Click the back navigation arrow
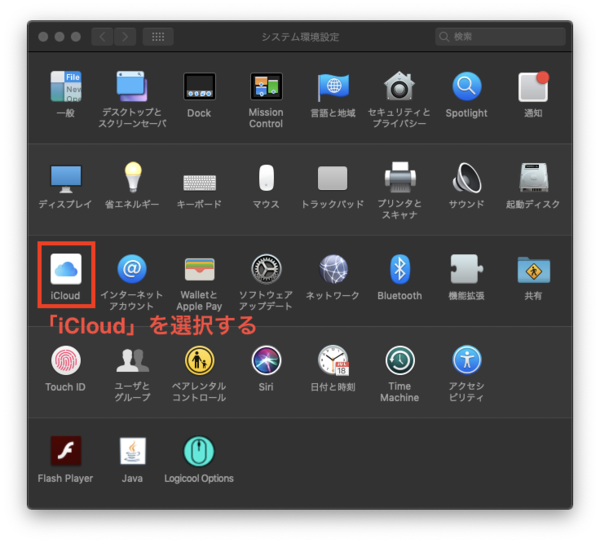This screenshot has width=600, height=543. click(102, 37)
